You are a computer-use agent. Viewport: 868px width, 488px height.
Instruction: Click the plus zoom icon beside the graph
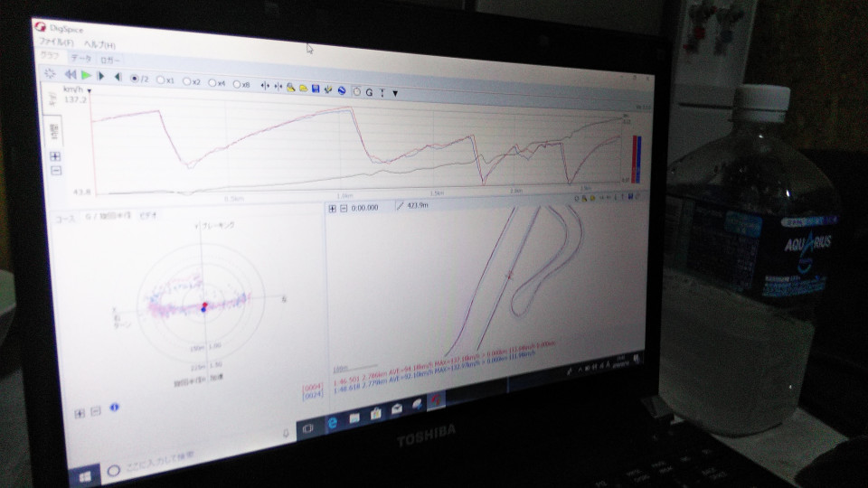[x=55, y=156]
